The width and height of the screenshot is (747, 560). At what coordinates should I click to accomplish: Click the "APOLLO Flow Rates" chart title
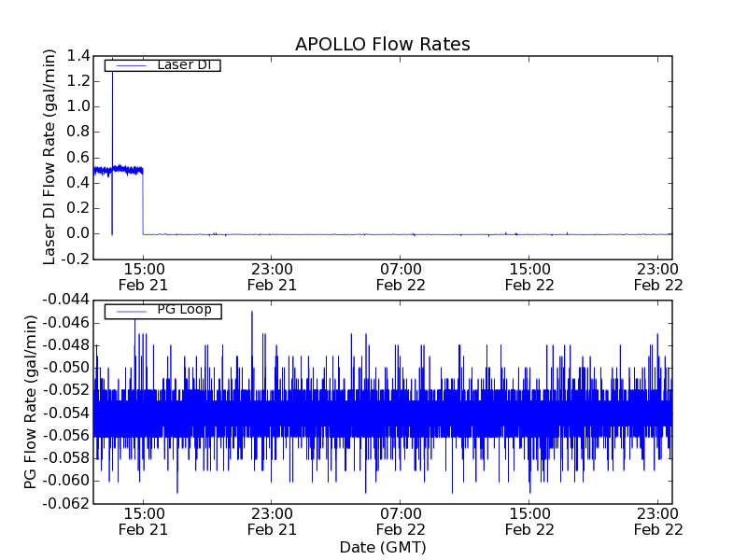382,45
